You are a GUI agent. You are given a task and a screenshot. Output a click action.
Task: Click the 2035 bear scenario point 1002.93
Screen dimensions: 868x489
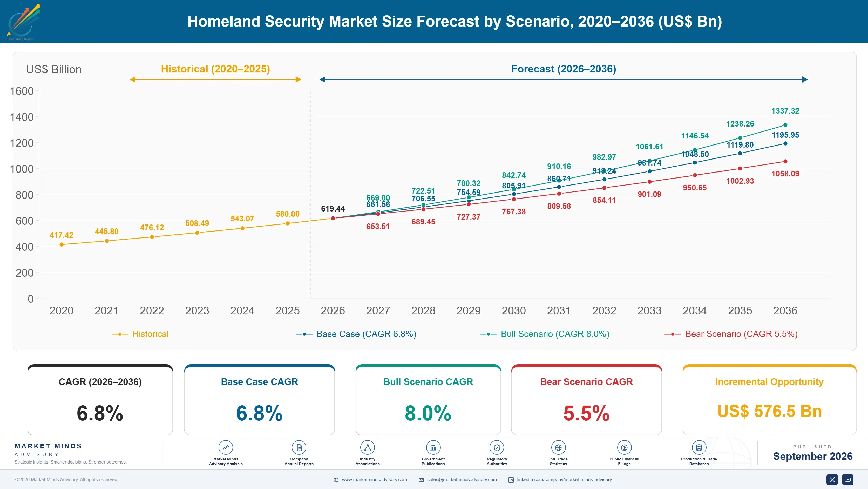click(x=740, y=168)
